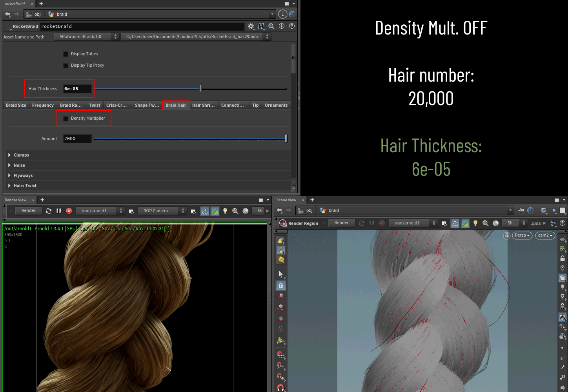Click the point snapping magnet icon
This screenshot has width=568, height=392.
(x=281, y=377)
